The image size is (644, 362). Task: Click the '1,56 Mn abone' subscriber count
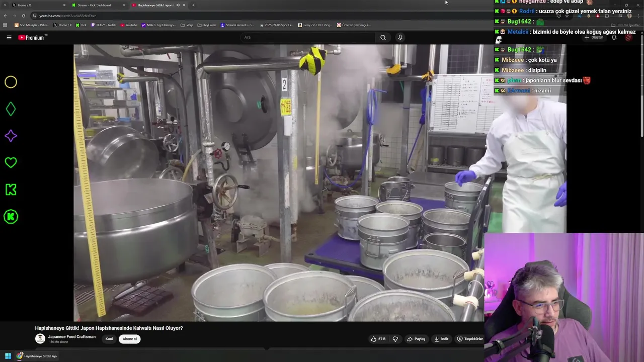click(x=58, y=342)
